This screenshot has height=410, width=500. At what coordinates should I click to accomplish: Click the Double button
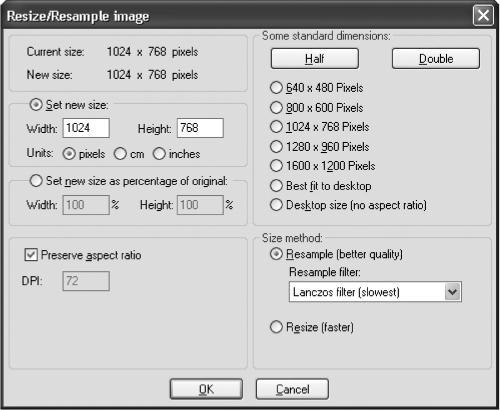pyautogui.click(x=436, y=59)
